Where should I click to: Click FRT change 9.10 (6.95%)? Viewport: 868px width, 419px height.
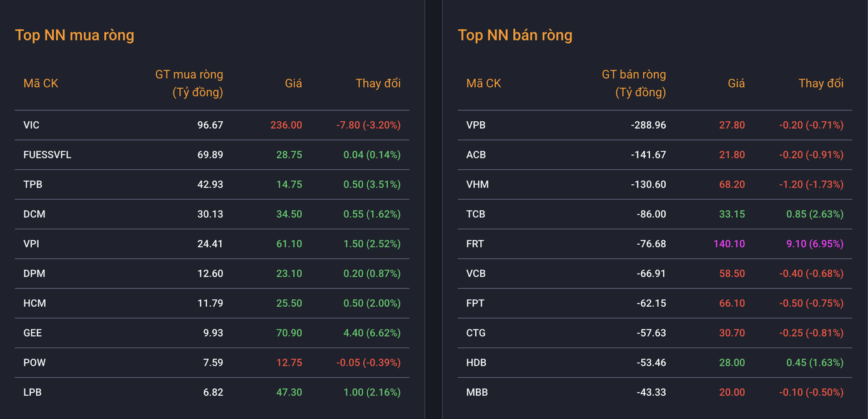click(815, 244)
